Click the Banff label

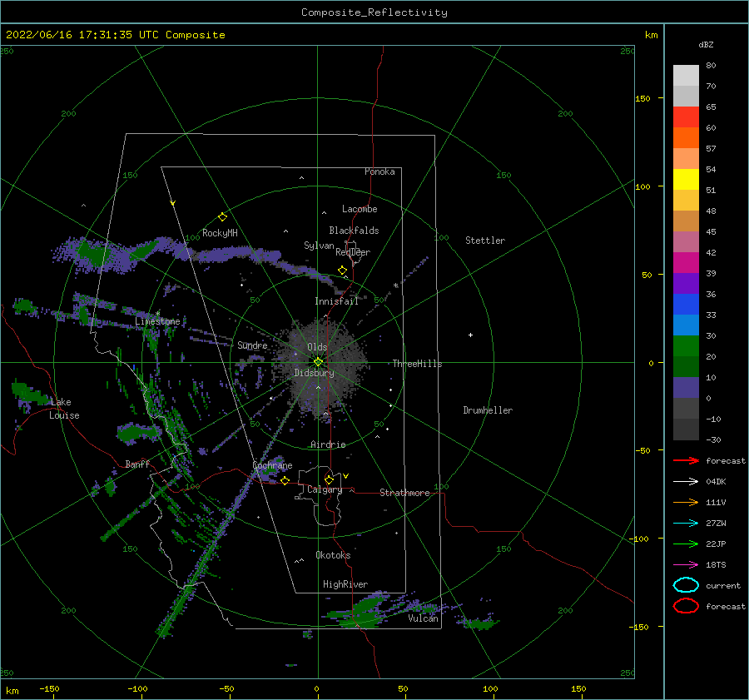coord(137,464)
